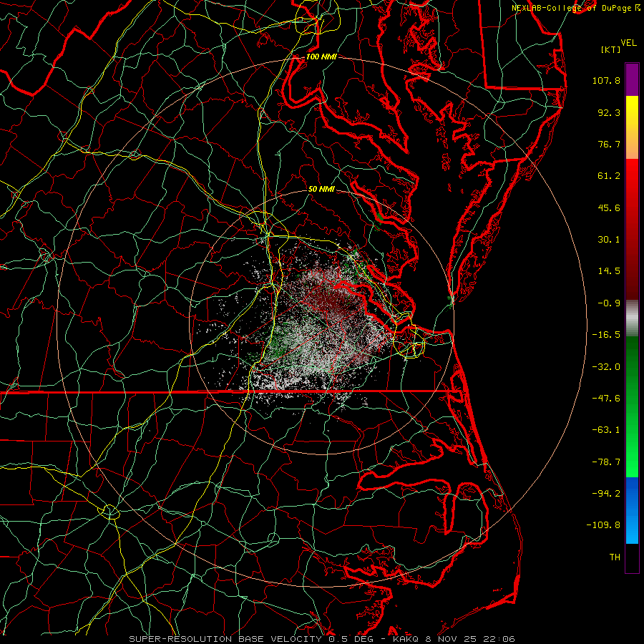644x644 pixels.
Task: Click the 14.5 legend value
Action: [609, 271]
